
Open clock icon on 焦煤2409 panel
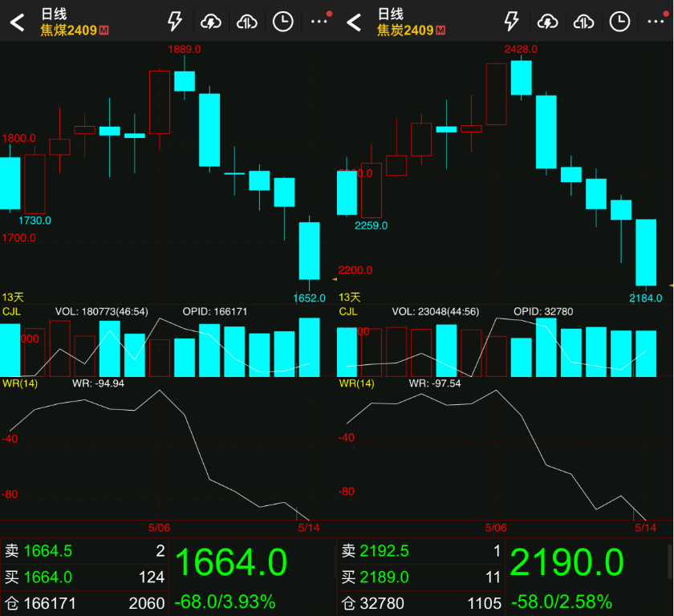click(x=282, y=22)
